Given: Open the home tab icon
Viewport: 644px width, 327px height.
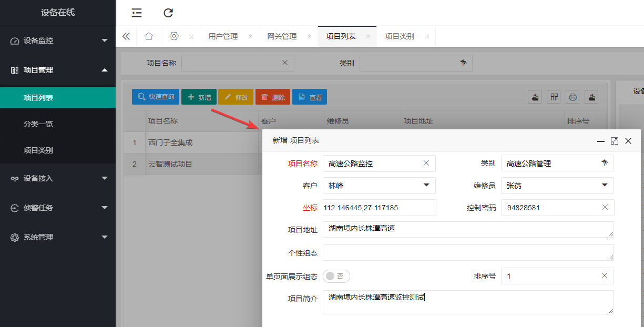Looking at the screenshot, I should tap(149, 36).
